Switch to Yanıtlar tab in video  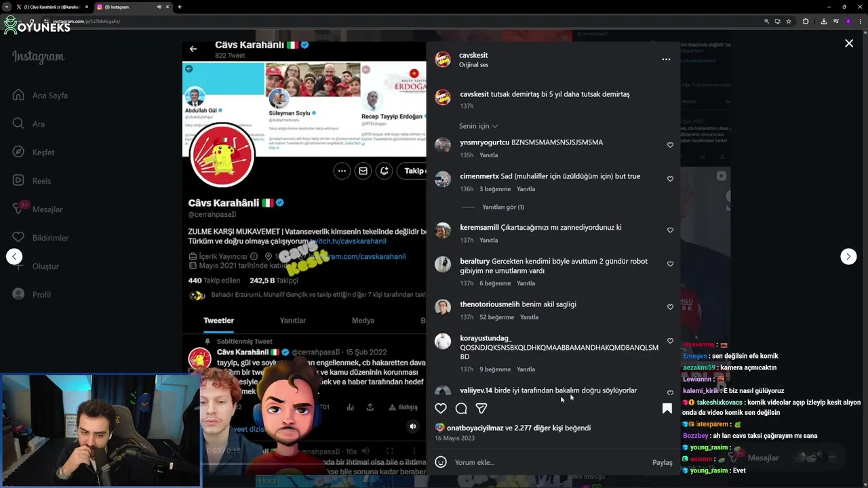[x=293, y=321]
